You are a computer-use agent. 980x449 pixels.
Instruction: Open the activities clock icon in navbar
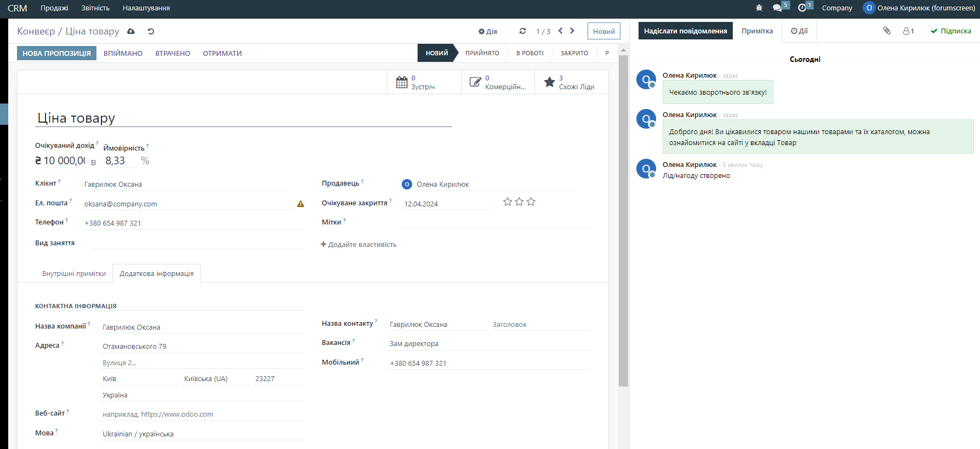[802, 8]
